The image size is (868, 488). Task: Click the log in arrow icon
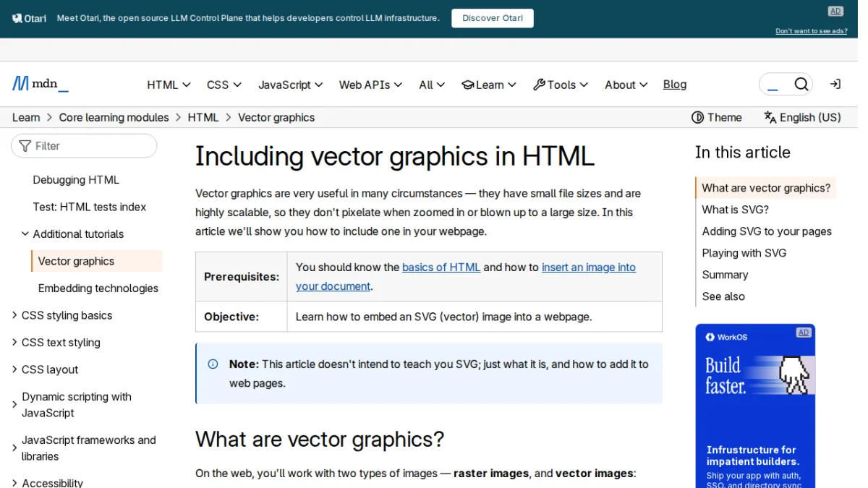coord(835,85)
